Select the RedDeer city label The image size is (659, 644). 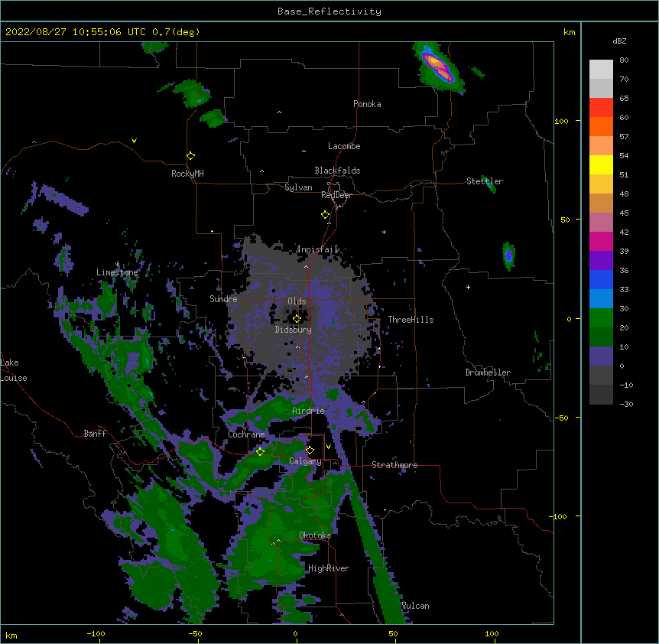tap(336, 195)
